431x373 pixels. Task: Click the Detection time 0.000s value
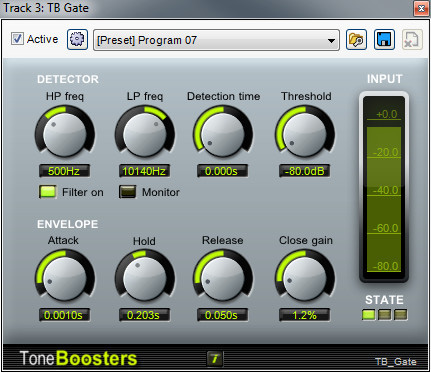pos(222,171)
